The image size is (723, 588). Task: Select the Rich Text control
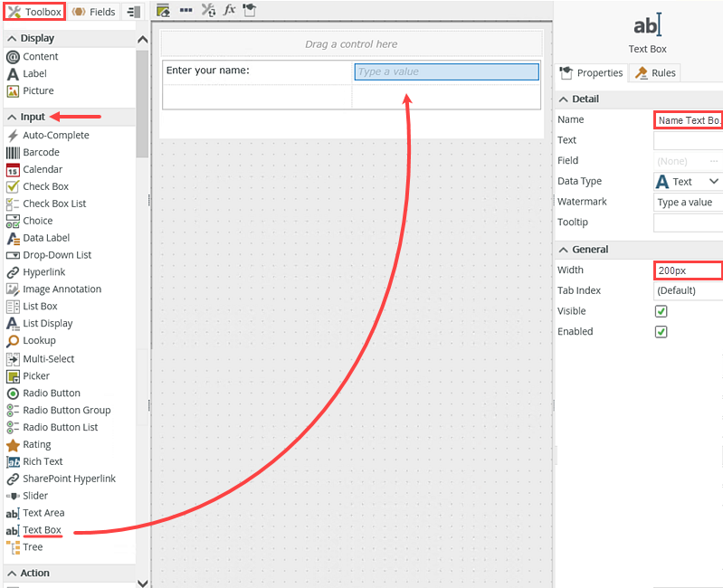pyautogui.click(x=34, y=461)
